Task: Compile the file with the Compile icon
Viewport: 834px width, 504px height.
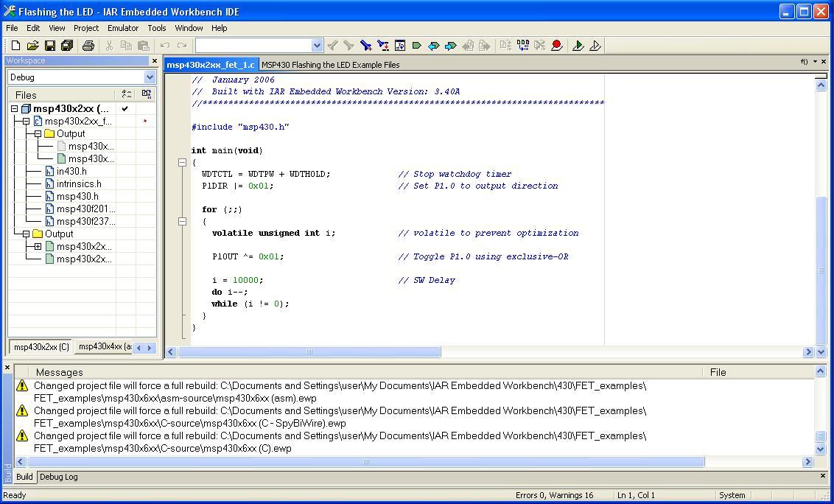Action: [506, 46]
